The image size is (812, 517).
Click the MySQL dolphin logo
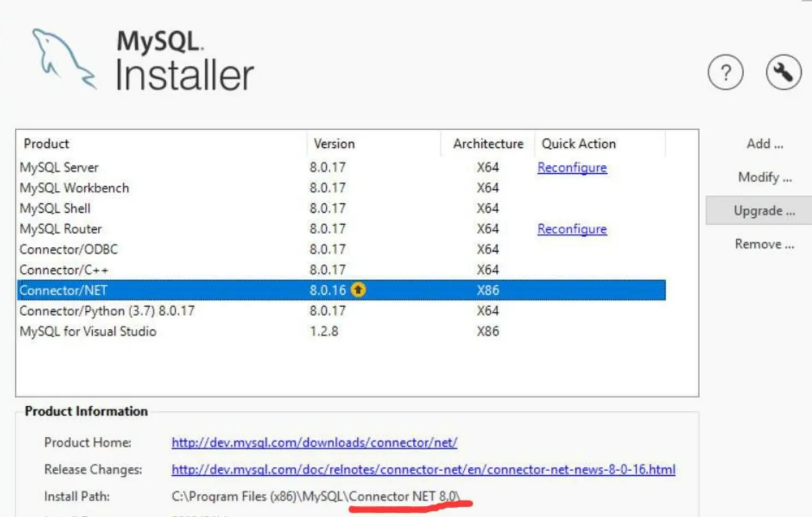point(64,59)
